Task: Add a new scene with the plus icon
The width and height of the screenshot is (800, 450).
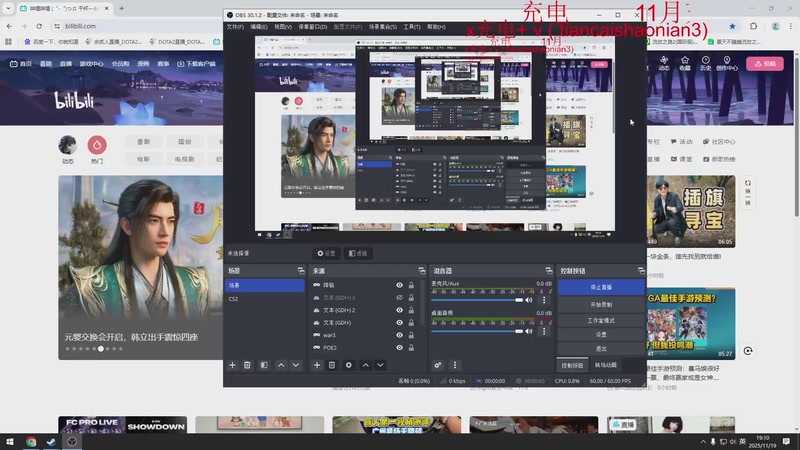Action: pyautogui.click(x=233, y=365)
